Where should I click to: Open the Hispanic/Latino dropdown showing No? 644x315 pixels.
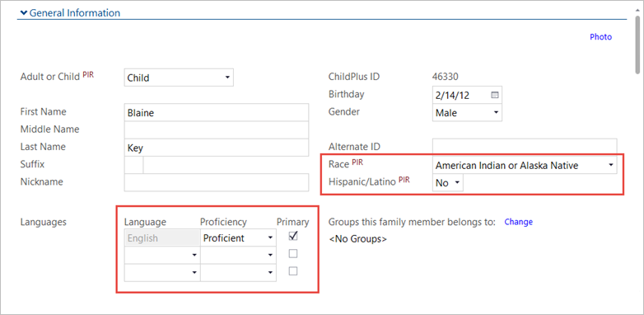pyautogui.click(x=448, y=183)
